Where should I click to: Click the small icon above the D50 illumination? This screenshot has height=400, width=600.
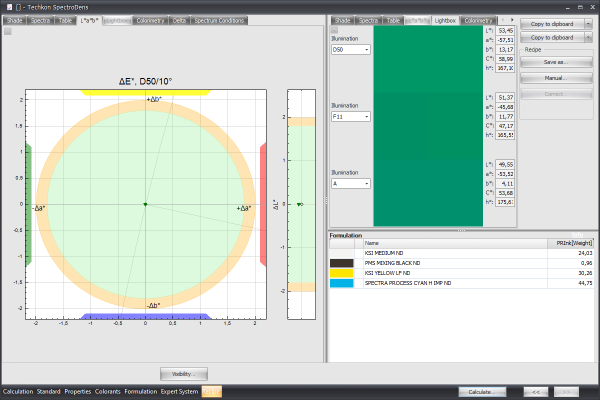[x=335, y=31]
